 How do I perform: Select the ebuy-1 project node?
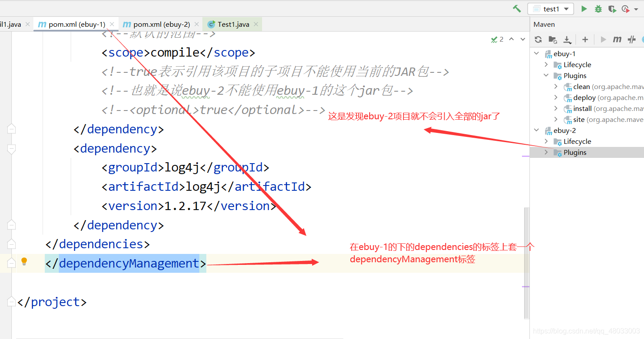560,54
